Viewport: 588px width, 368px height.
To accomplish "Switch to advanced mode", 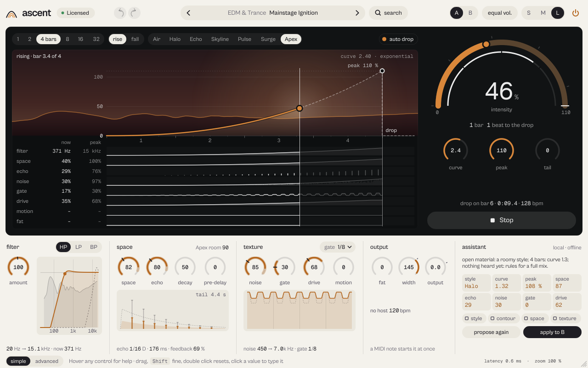I will 47,361.
